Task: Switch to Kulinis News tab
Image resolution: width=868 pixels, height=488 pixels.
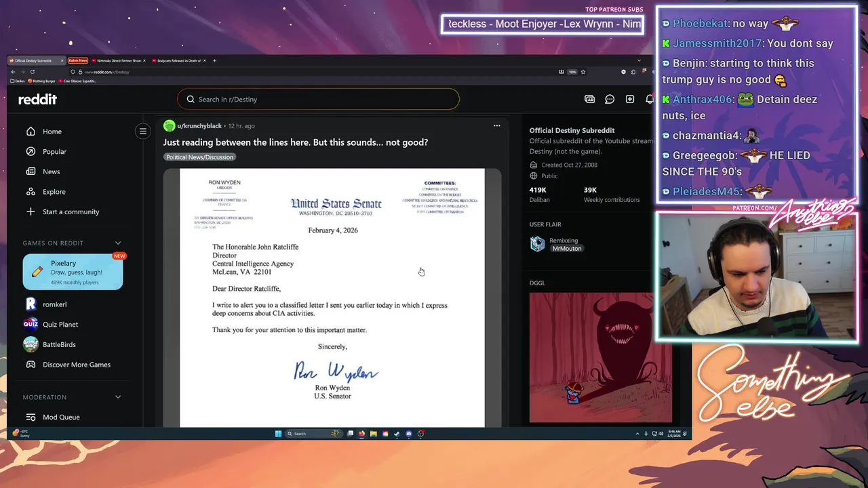Action: [77, 60]
